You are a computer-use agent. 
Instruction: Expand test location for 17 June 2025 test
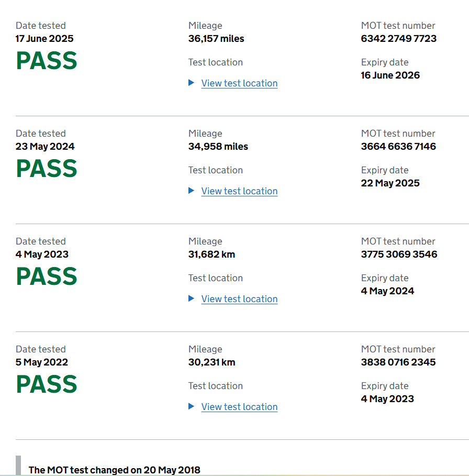(239, 83)
